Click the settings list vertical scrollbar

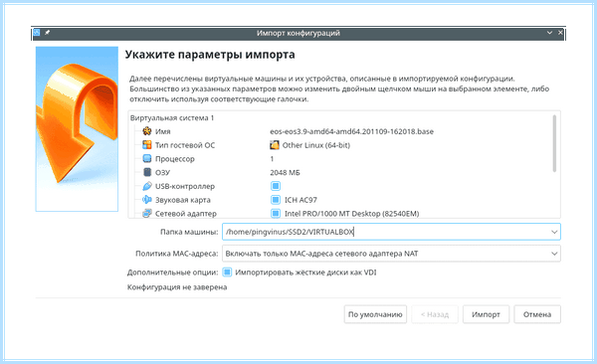[x=554, y=143]
